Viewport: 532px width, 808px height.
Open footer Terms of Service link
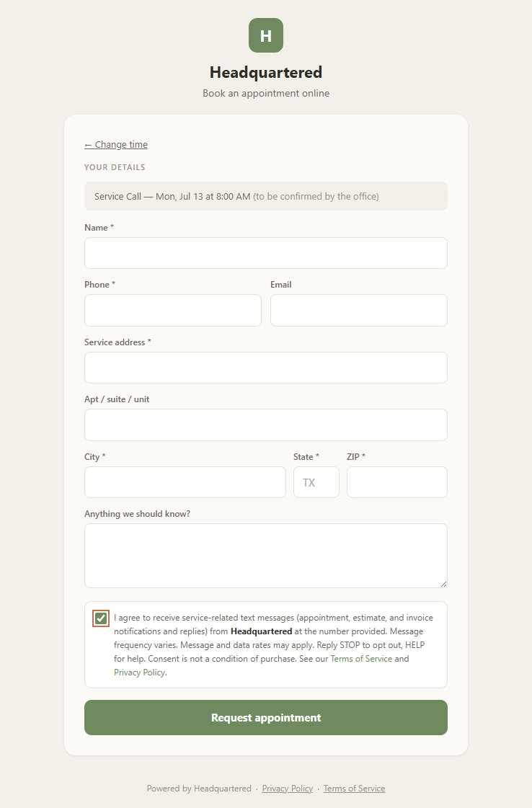[x=354, y=789]
